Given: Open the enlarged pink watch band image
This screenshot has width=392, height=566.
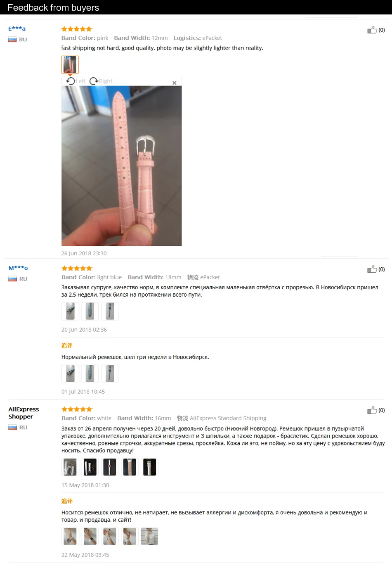Looking at the screenshot, I should (x=121, y=166).
